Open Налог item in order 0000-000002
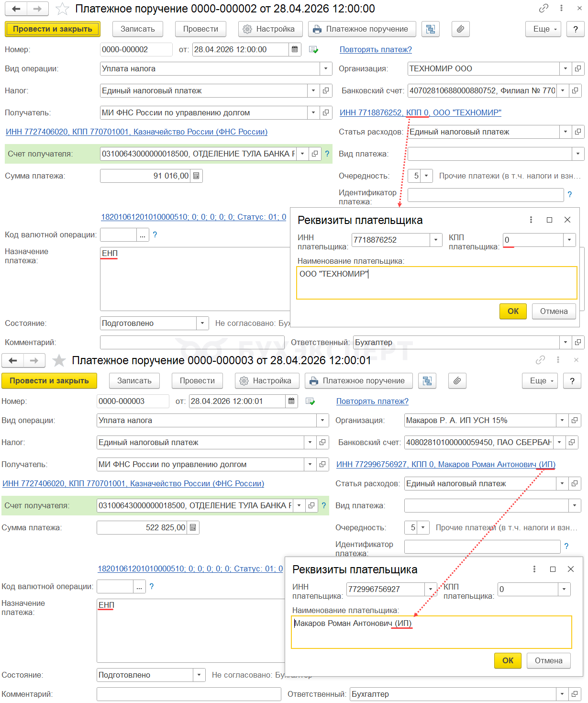Viewport: 588px width, 703px height. pos(326,90)
